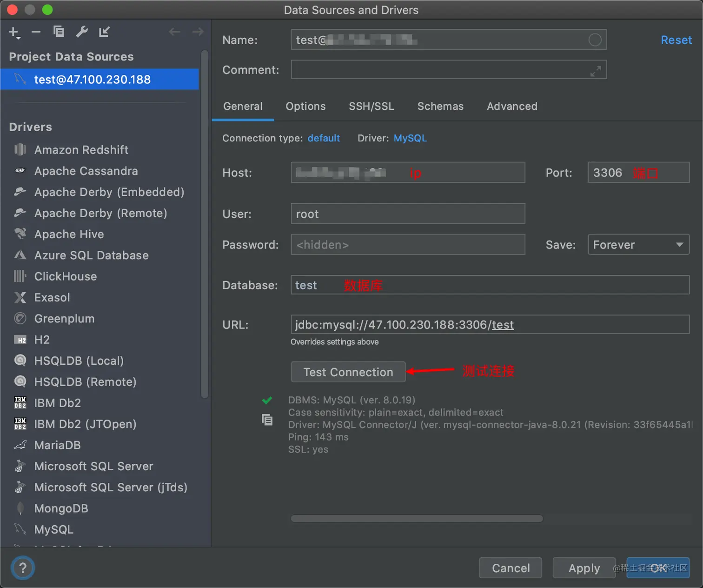703x588 pixels.
Task: Click the Reset link
Action: [x=676, y=40]
